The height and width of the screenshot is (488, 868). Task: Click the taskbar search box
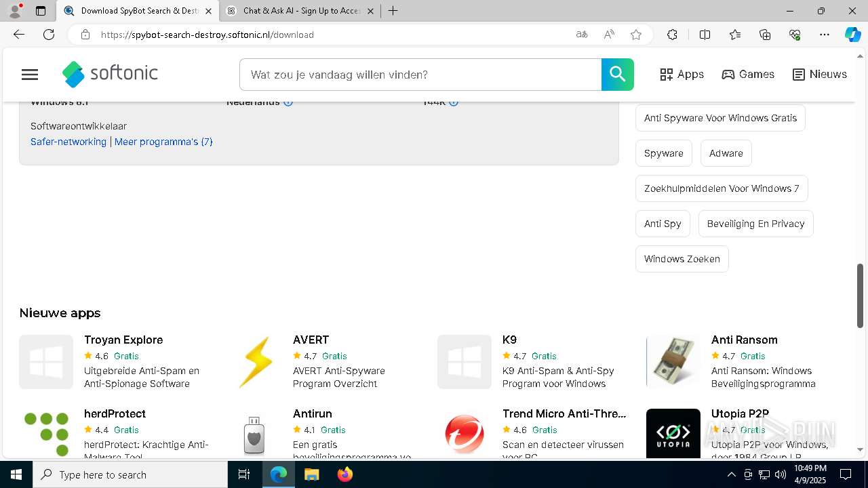point(130,474)
